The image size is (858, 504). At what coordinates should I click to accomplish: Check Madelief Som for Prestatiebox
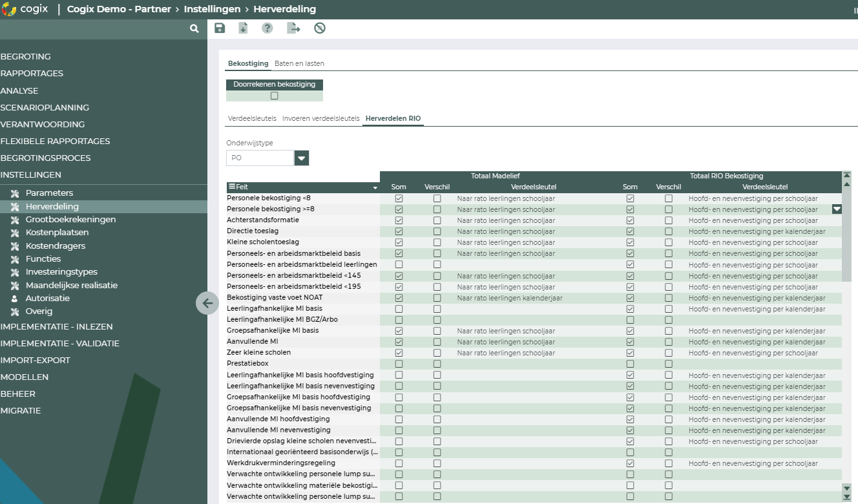399,364
